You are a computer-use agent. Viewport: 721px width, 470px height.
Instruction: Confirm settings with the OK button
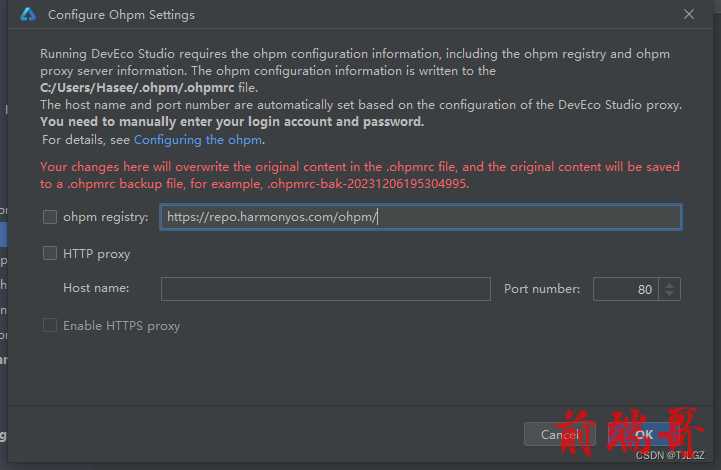click(x=644, y=434)
